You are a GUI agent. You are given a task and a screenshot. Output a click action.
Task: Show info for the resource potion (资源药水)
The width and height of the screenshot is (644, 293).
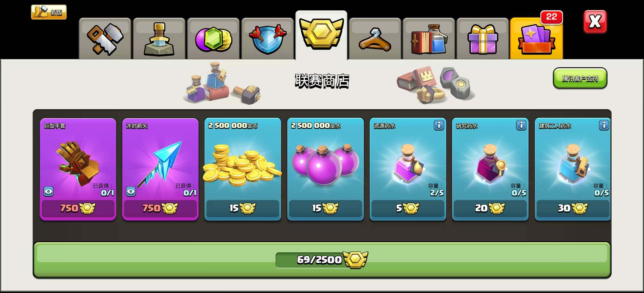(x=439, y=125)
